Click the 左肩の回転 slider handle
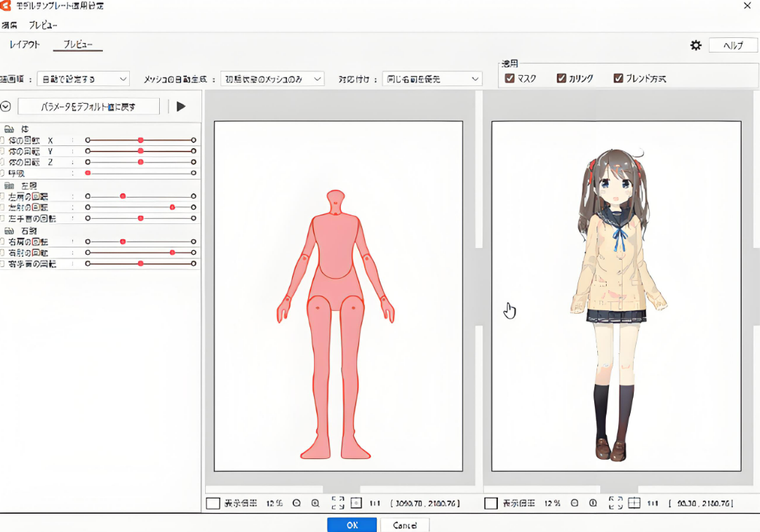 [x=123, y=196]
